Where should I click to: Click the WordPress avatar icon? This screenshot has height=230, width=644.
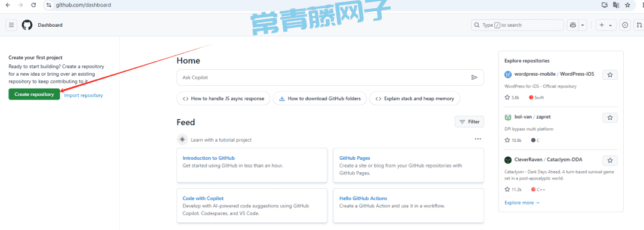tap(508, 74)
